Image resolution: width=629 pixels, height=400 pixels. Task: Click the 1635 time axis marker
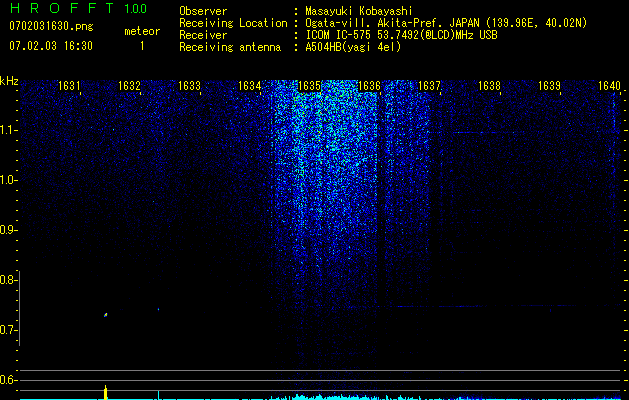(x=309, y=85)
